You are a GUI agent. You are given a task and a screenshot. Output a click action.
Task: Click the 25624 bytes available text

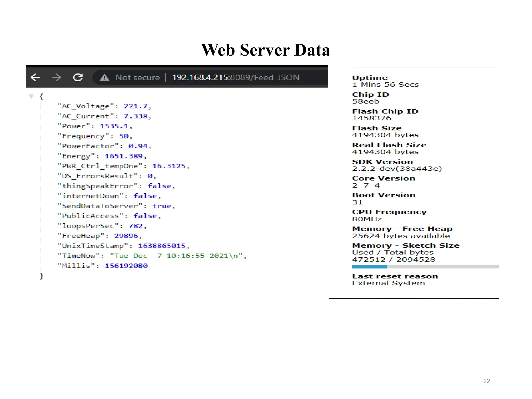pyautogui.click(x=401, y=236)
